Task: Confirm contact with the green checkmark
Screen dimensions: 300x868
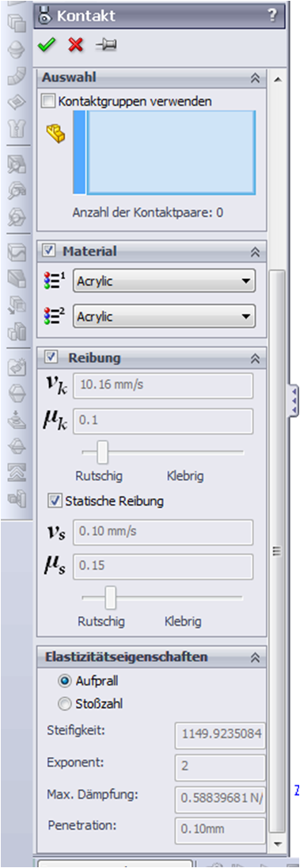Action: pyautogui.click(x=45, y=45)
